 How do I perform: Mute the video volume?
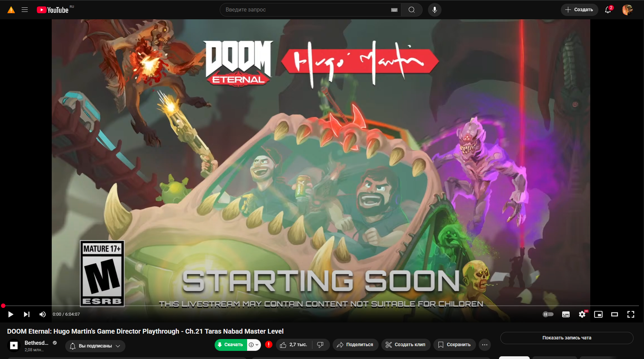(x=43, y=314)
